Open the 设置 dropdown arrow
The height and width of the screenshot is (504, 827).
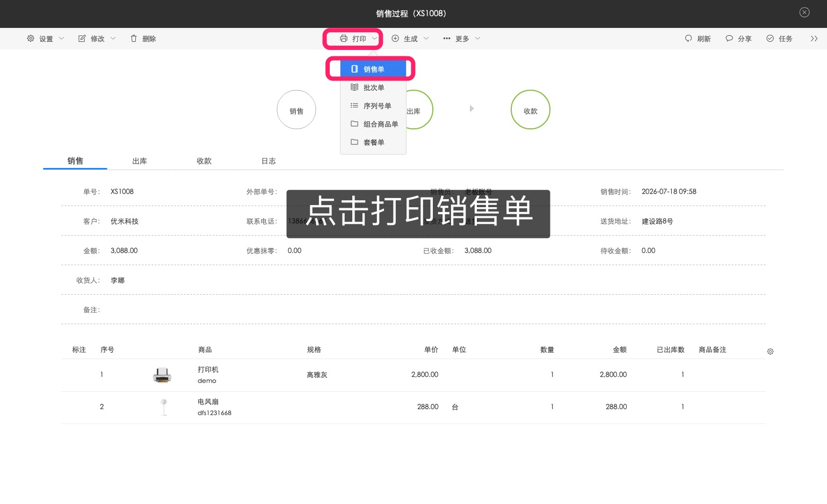(61, 39)
